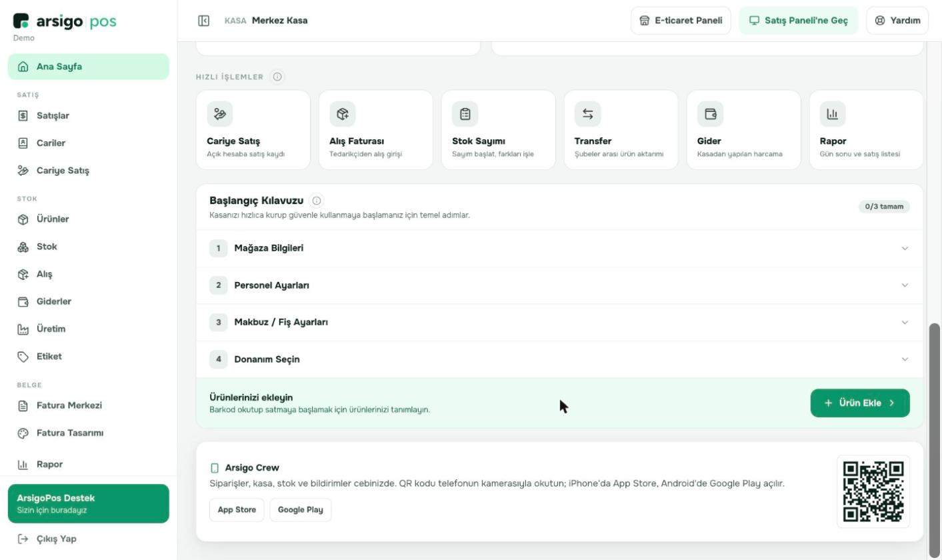
Task: Open Giderler in the sidebar
Action: (89, 301)
